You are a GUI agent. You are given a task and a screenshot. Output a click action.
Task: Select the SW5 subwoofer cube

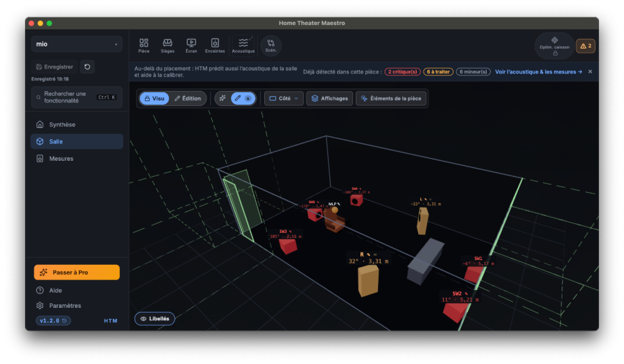[x=314, y=215]
